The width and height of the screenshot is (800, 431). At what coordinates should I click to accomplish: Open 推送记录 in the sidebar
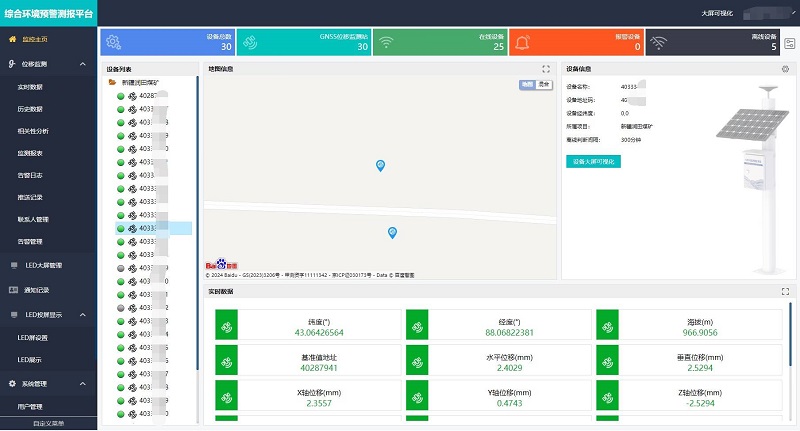coord(30,197)
